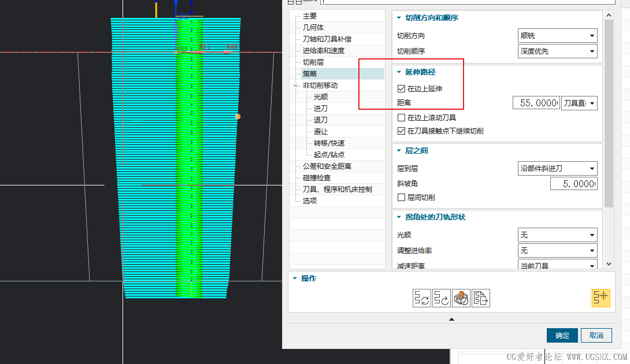
Task: Open the 切削顺序 dropdown
Action: tap(557, 51)
